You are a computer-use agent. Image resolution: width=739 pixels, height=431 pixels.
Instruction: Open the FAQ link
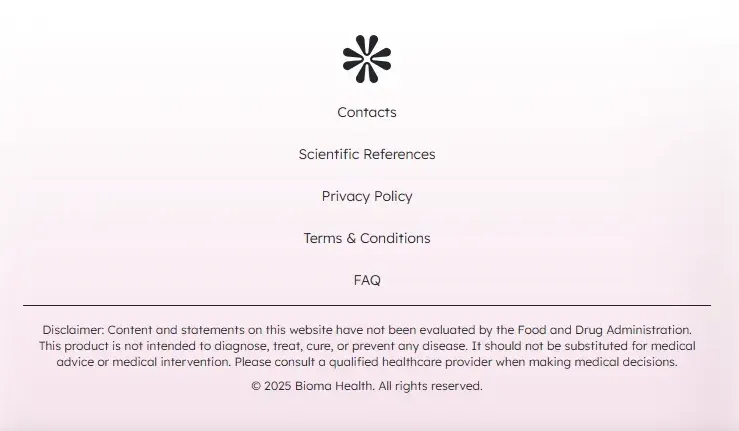(367, 280)
